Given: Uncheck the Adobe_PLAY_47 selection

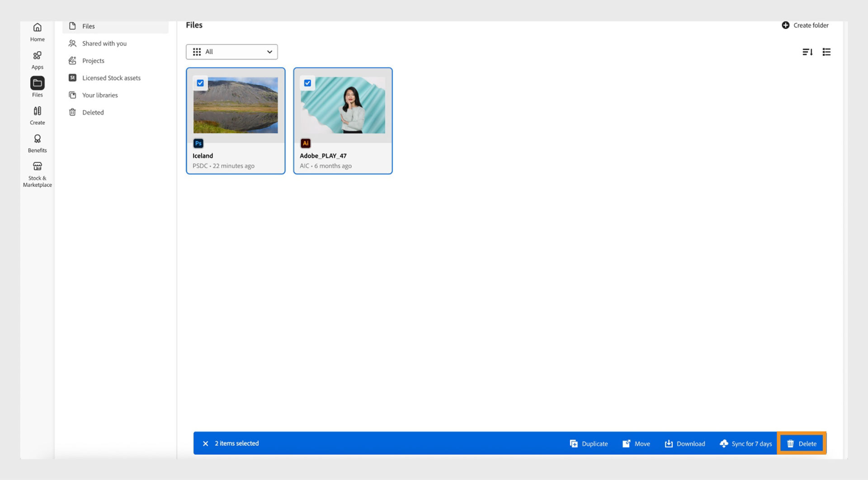Looking at the screenshot, I should pos(308,83).
